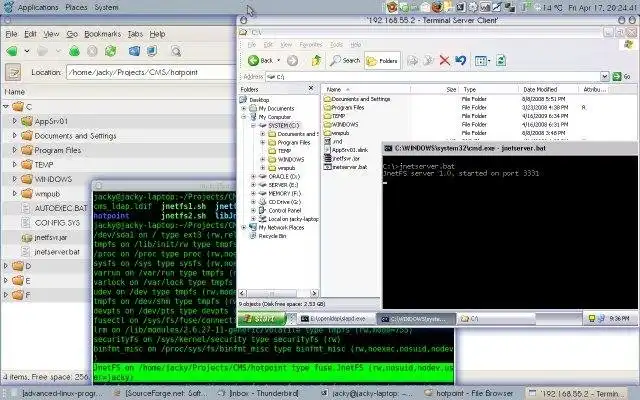Viewport: 640px width, 400px height.
Task: Click 14 °C weather applet in top panel
Action: tap(549, 7)
